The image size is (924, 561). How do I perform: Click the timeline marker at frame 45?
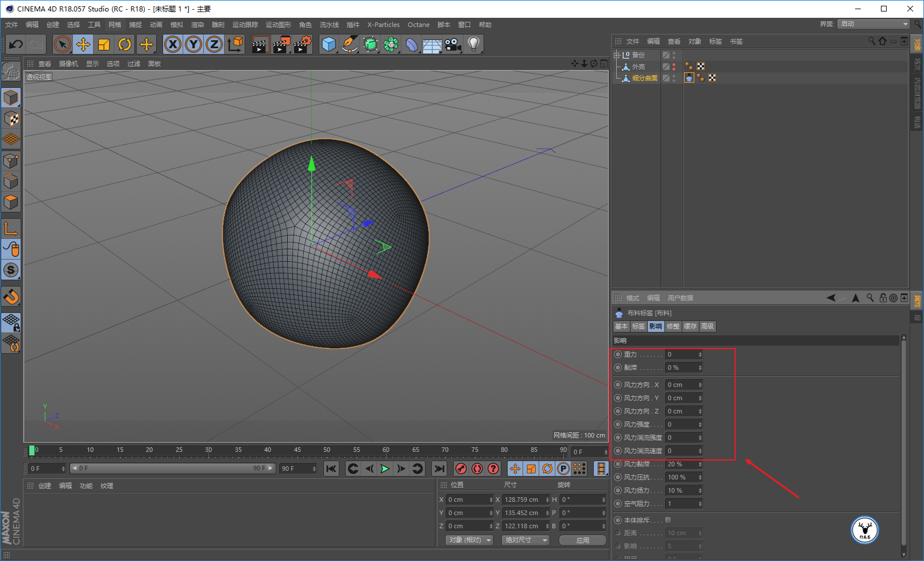(297, 450)
